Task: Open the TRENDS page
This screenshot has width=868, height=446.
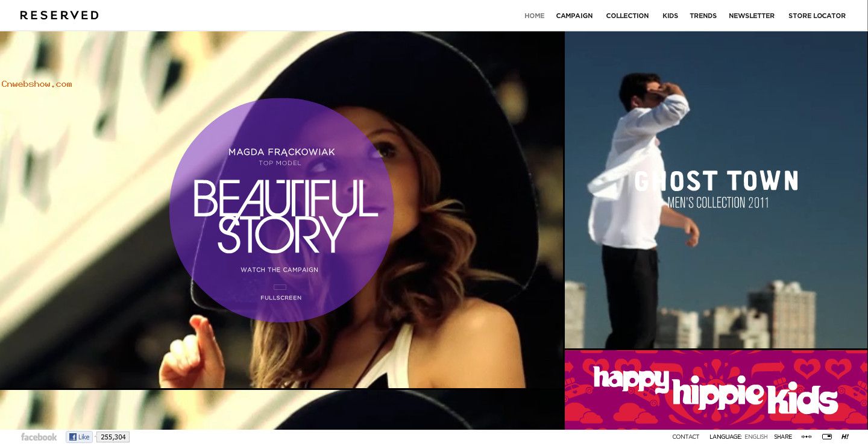Action: [x=703, y=16]
